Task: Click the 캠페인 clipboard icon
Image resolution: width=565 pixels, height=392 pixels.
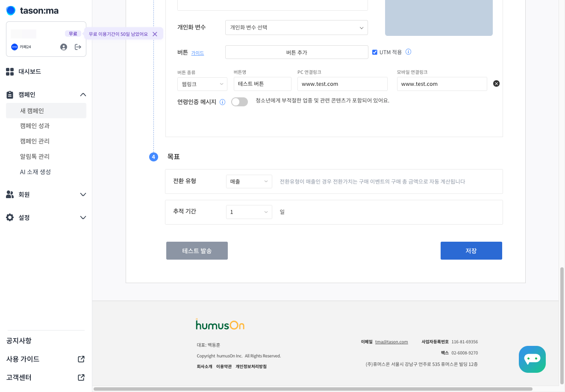Action: coord(10,95)
